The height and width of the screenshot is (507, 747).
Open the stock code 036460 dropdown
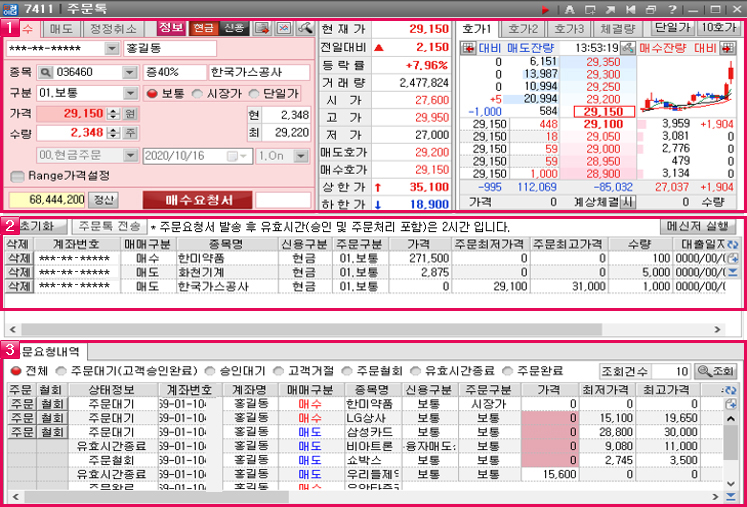[x=130, y=72]
